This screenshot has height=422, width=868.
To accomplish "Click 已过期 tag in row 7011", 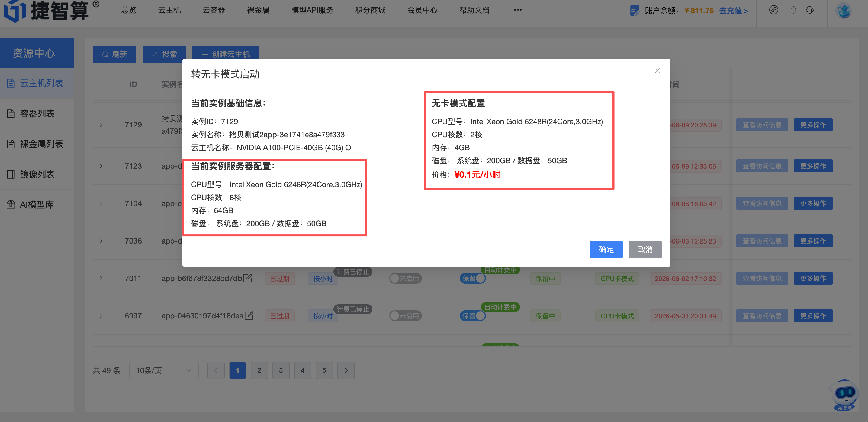I will coord(280,279).
